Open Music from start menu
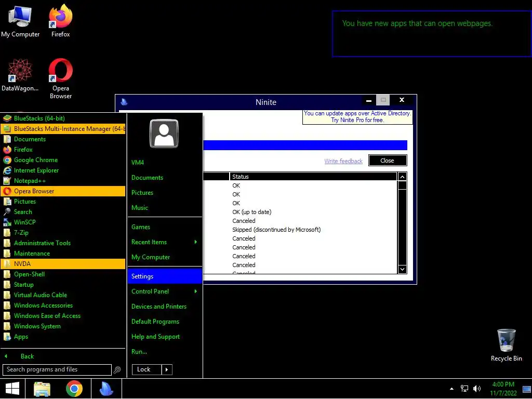532x399 pixels. [x=165, y=208]
